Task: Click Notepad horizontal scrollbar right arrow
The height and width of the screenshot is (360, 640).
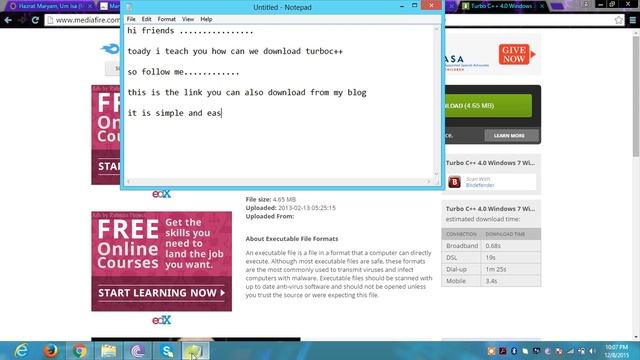Action: pos(429,181)
